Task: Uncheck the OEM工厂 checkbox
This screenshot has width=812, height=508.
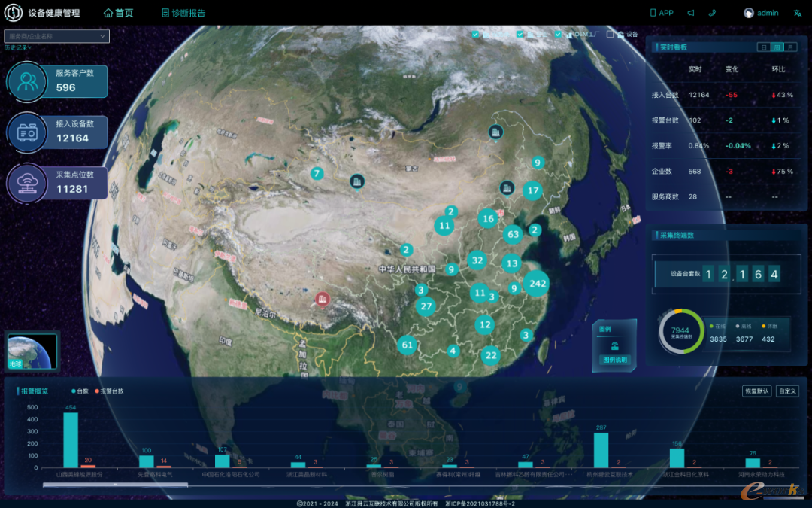Action: (x=558, y=34)
